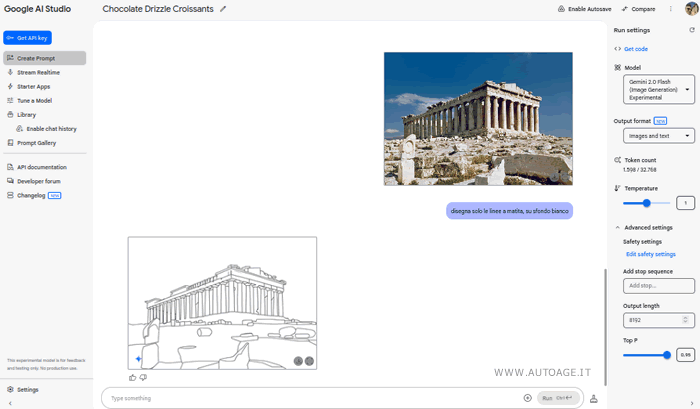Enable chat history under Library

tap(50, 129)
